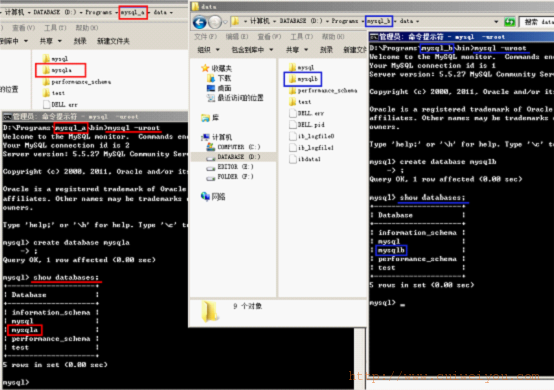Click left command prompt title bar

[x=95, y=116]
